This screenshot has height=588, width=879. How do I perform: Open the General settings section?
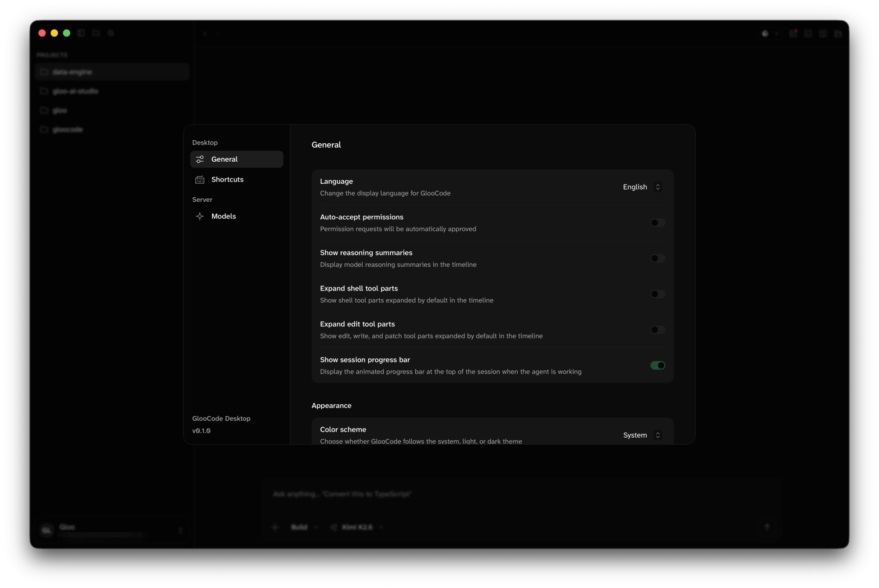coord(236,159)
